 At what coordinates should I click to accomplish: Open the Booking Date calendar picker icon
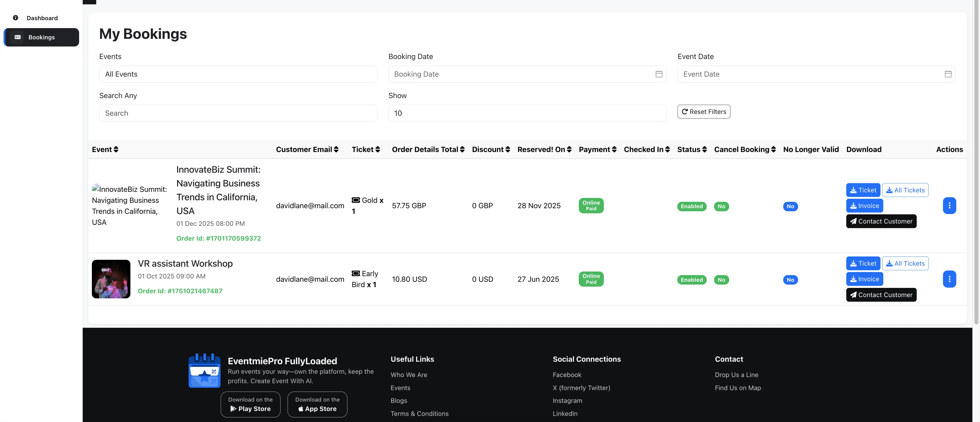click(659, 74)
